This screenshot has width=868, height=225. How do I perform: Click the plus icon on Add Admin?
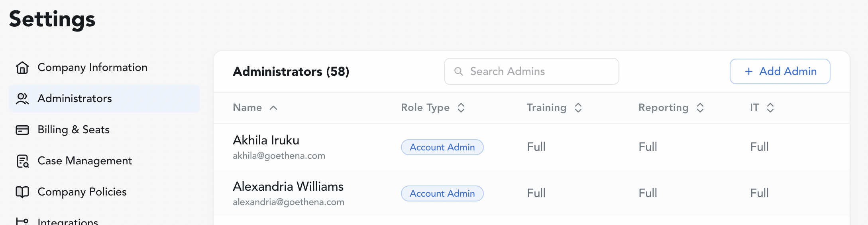tap(749, 71)
